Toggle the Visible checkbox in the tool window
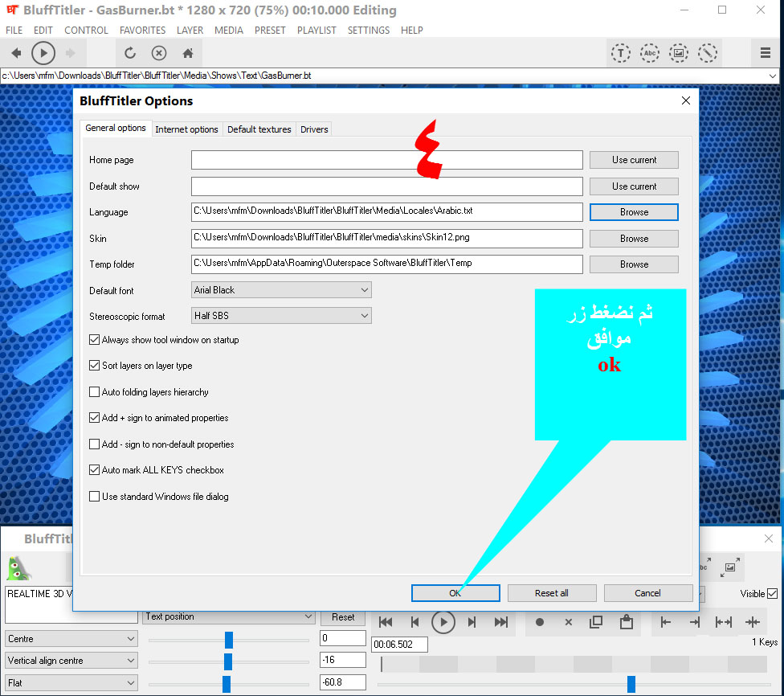The width and height of the screenshot is (784, 696). point(772,593)
